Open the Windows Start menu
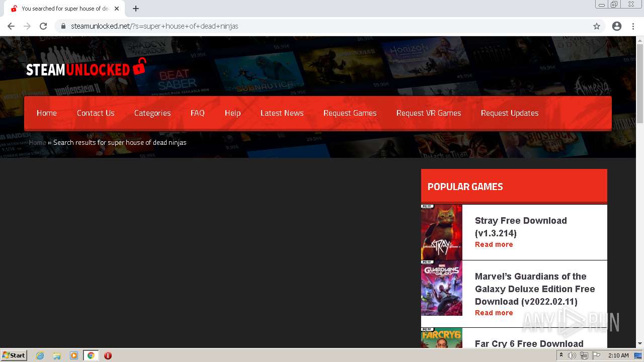Screen dimensions: 644x362 click(x=14, y=355)
